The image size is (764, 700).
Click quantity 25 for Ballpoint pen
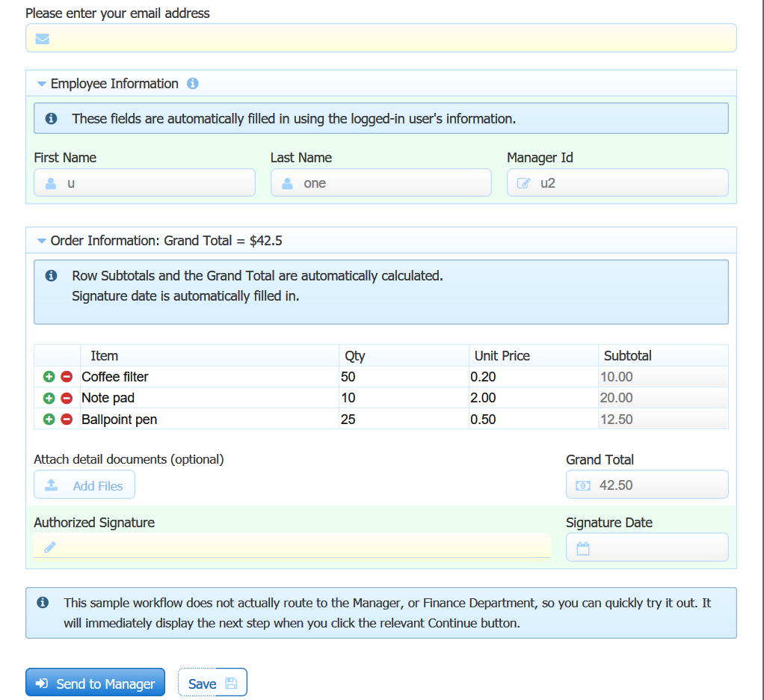tap(404, 420)
